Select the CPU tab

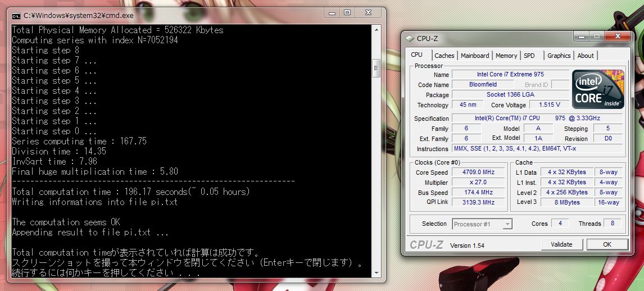416,54
